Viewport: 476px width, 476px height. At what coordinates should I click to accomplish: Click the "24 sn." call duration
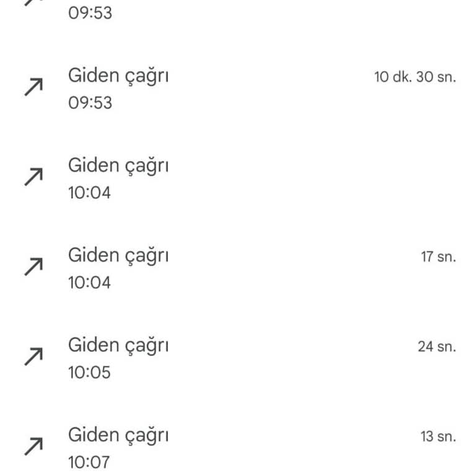tap(436, 346)
